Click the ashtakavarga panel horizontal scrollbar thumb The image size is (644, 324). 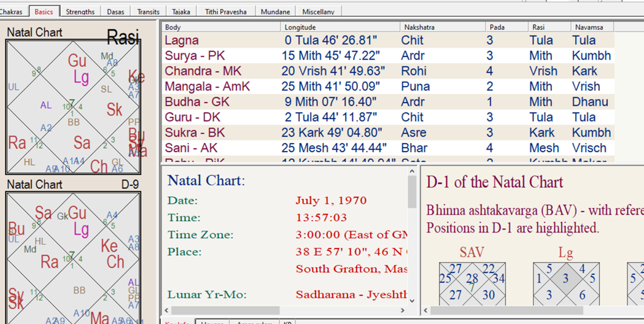pyautogui.click(x=506, y=310)
